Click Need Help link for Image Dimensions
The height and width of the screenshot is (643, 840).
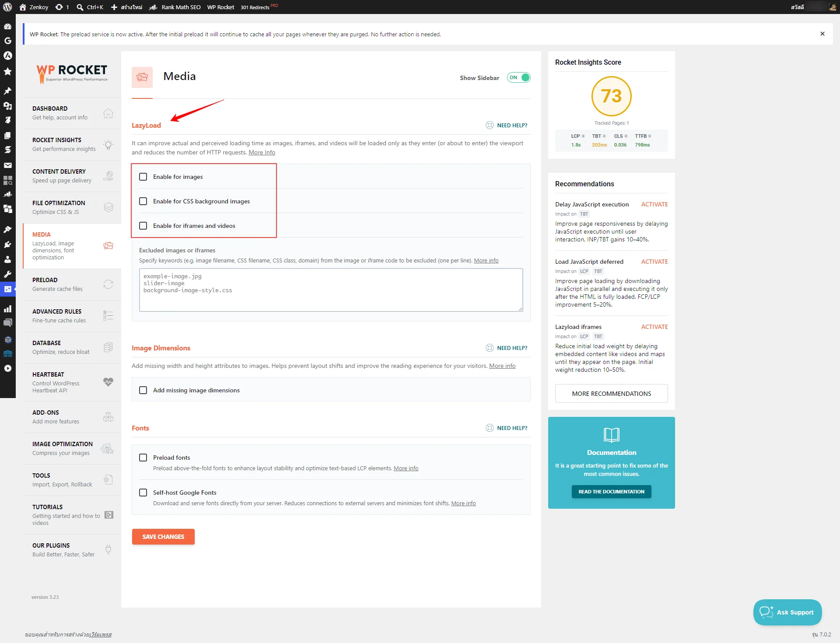pyautogui.click(x=507, y=348)
